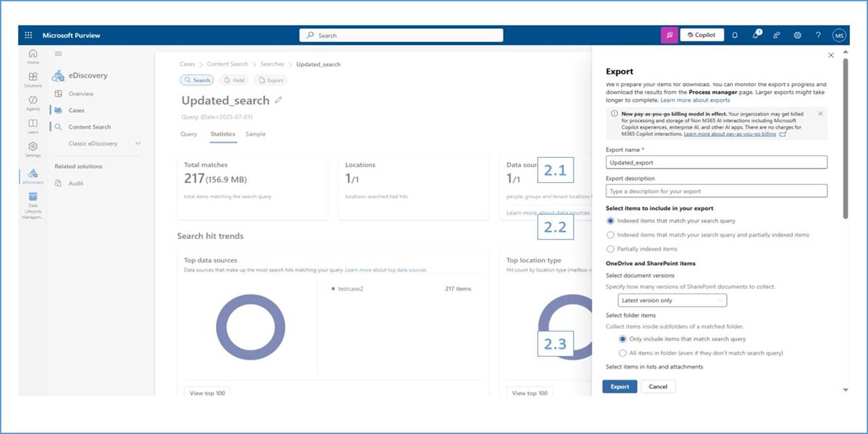Image resolution: width=868 pixels, height=434 pixels.
Task: Go to Searches breadcrumb
Action: click(x=272, y=64)
